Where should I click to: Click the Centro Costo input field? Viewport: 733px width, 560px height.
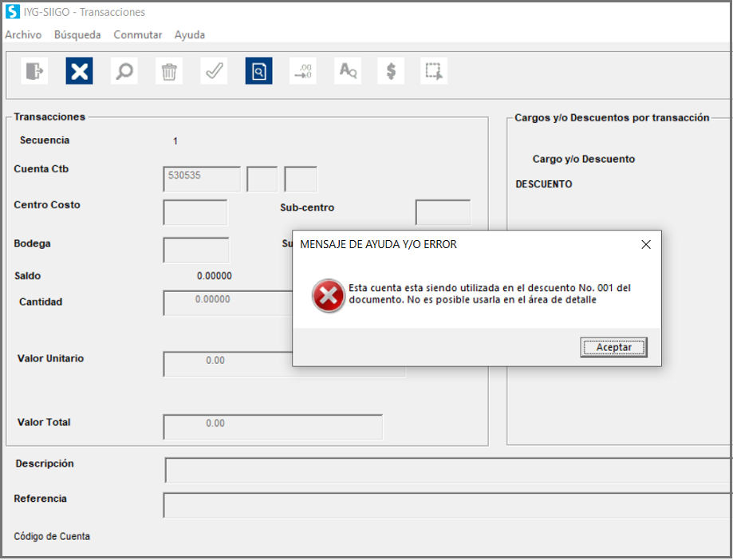click(x=195, y=212)
